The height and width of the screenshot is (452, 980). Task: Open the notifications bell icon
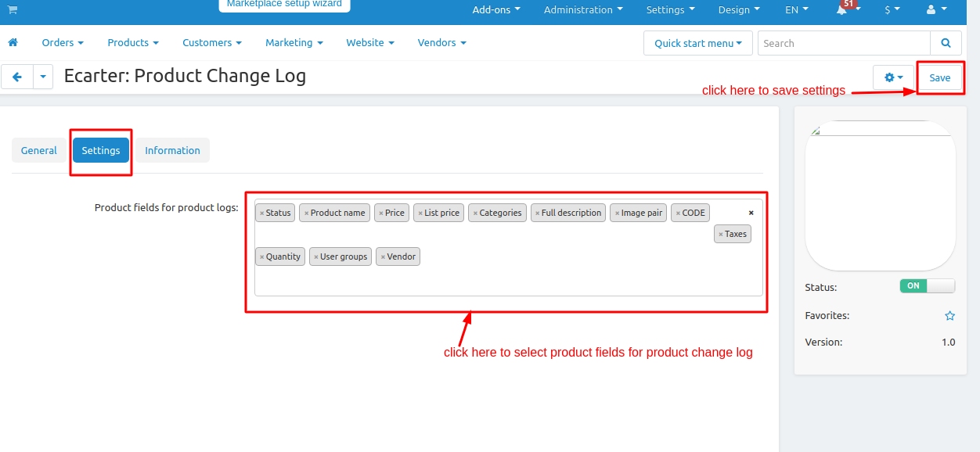(x=842, y=10)
